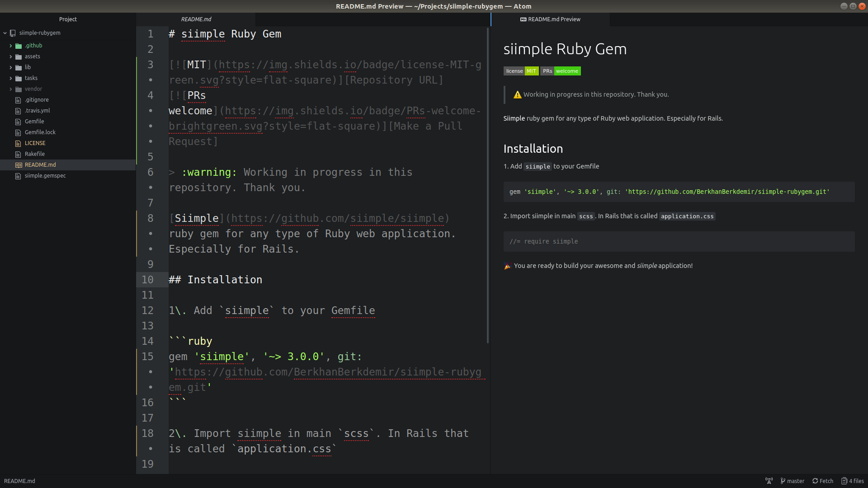Click the .github folder icon
This screenshot has height=488, width=868.
pos(19,46)
